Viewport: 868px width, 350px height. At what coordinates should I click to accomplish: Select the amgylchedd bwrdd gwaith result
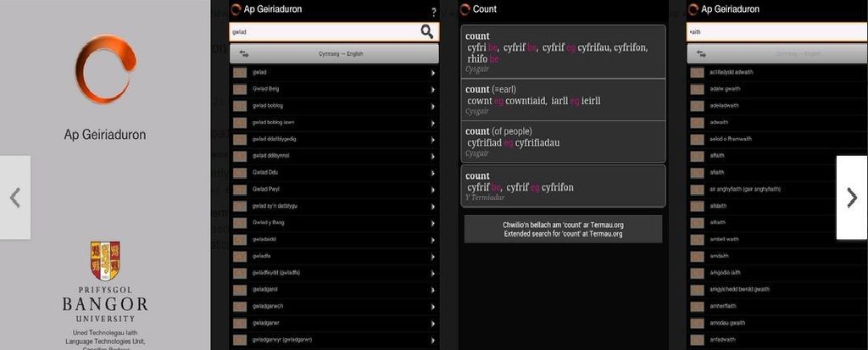coord(777,290)
